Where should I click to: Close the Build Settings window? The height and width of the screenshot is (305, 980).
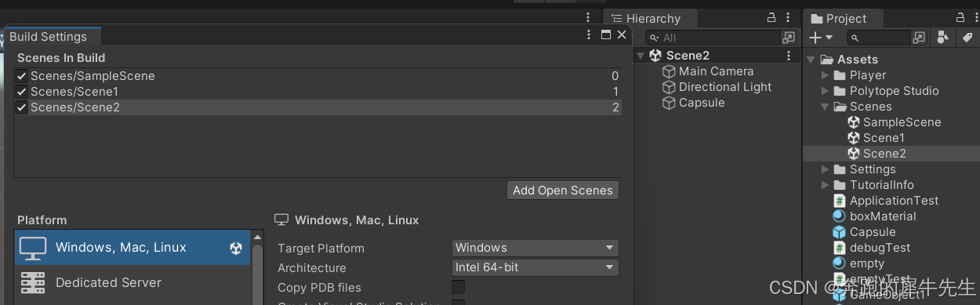622,35
